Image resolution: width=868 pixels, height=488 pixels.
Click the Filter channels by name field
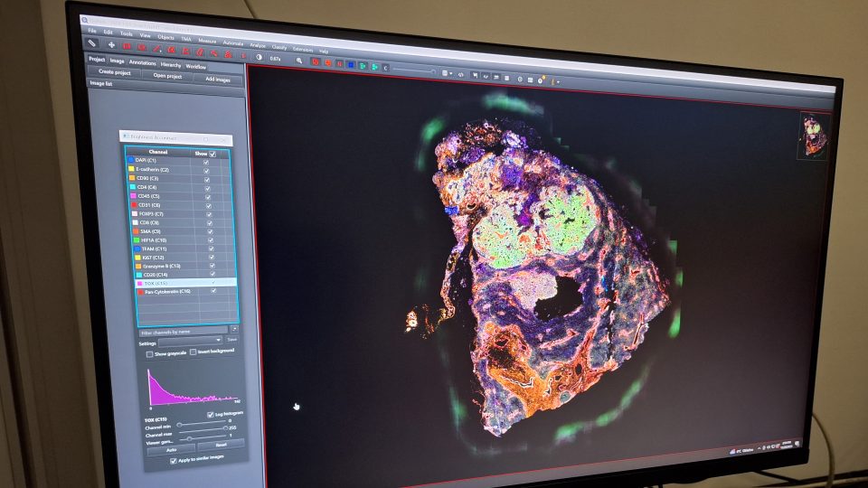click(x=182, y=332)
